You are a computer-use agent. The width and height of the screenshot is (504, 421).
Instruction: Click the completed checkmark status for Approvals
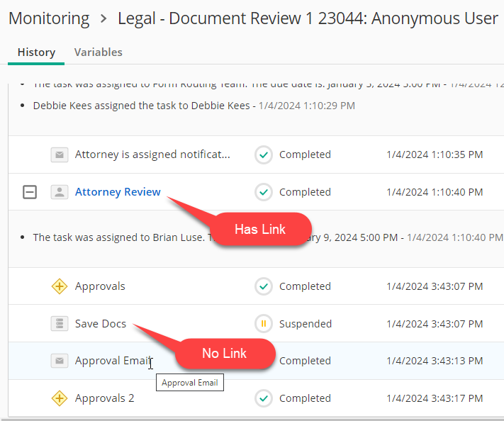coord(264,286)
